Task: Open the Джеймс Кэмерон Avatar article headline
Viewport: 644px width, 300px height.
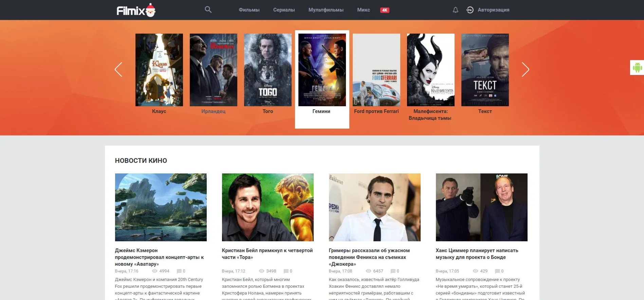Action: pos(159,257)
